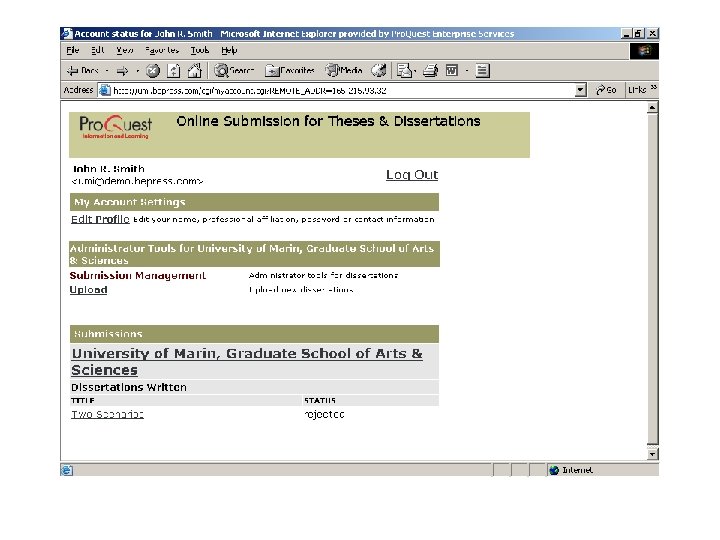Click the vertical scrollbar down arrow
720x540 pixels.
click(652, 454)
